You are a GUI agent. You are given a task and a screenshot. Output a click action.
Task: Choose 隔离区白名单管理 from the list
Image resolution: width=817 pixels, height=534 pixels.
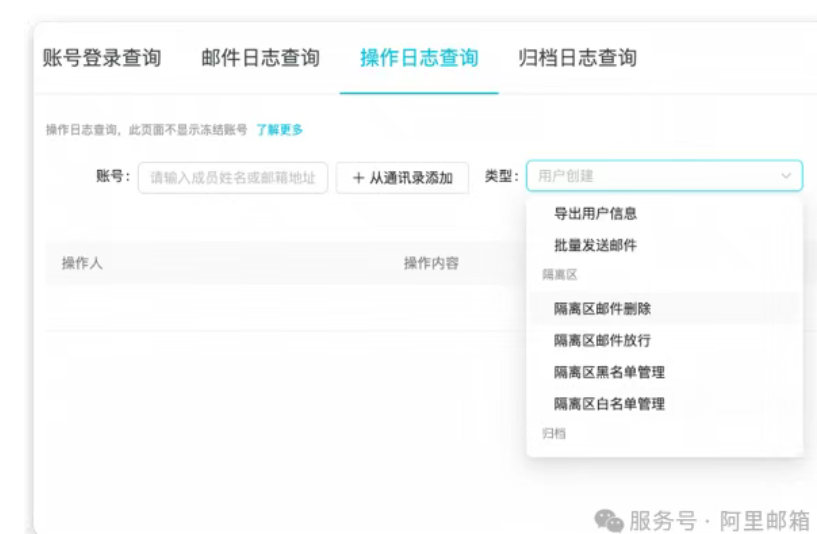tap(609, 405)
